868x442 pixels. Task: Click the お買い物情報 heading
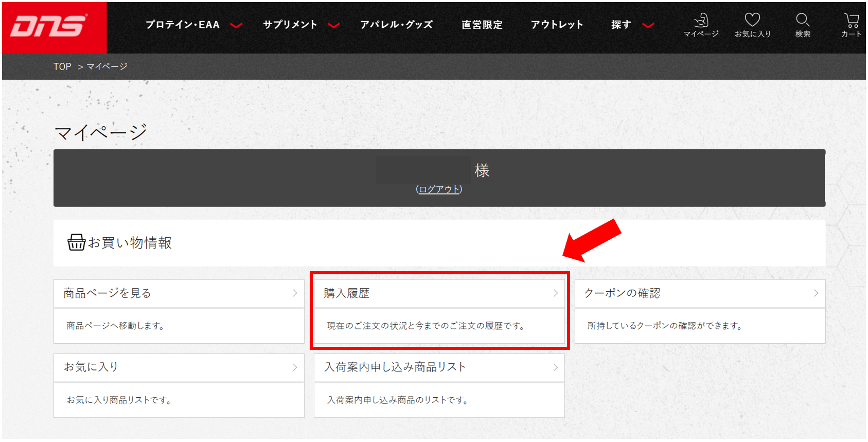[130, 242]
